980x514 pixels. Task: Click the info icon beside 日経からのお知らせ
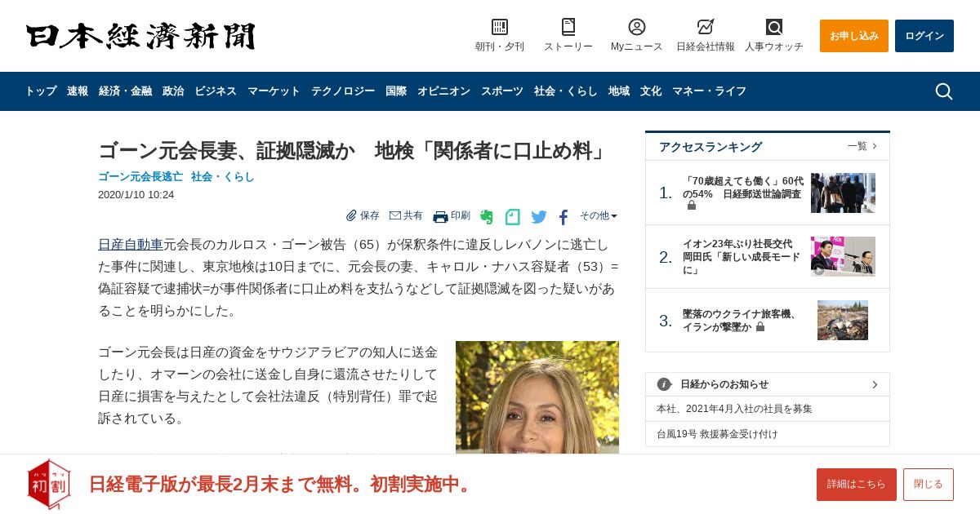coord(665,384)
